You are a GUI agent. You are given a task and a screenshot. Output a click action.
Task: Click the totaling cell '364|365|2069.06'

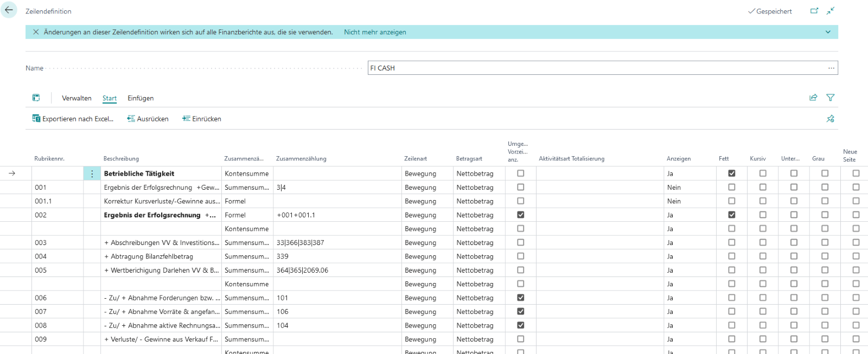pos(337,271)
